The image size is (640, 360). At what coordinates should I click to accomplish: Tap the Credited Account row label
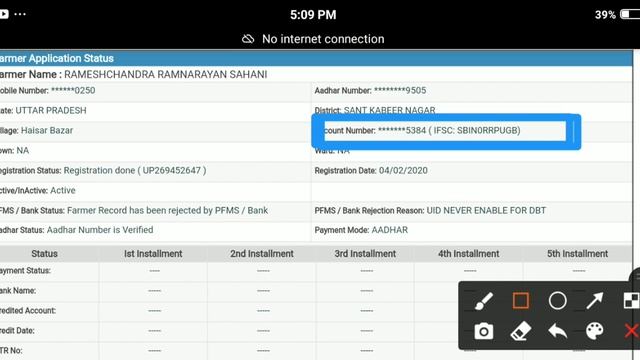pos(28,311)
